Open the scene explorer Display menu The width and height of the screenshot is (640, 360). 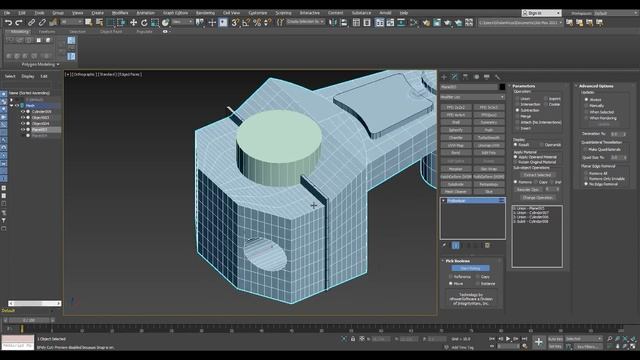coord(28,76)
